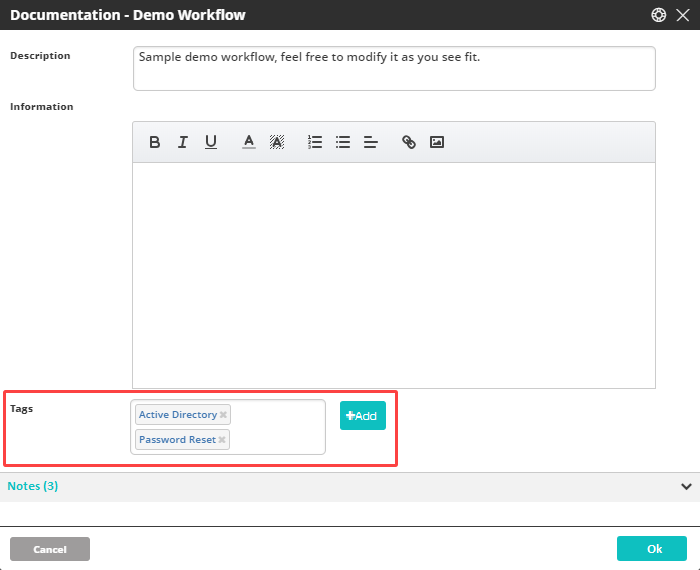The width and height of the screenshot is (700, 570).
Task: Insert a bulleted list
Action: click(x=343, y=142)
